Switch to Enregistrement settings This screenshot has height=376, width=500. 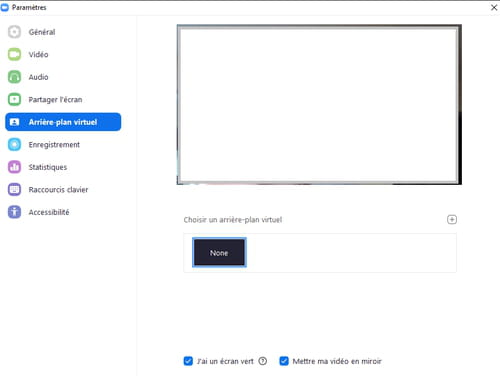54,145
